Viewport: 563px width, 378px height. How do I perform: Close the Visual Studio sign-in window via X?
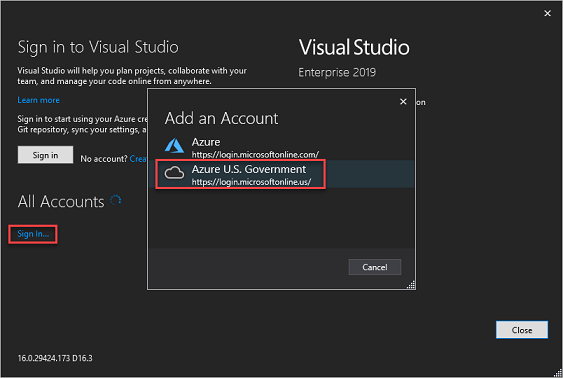tap(547, 13)
